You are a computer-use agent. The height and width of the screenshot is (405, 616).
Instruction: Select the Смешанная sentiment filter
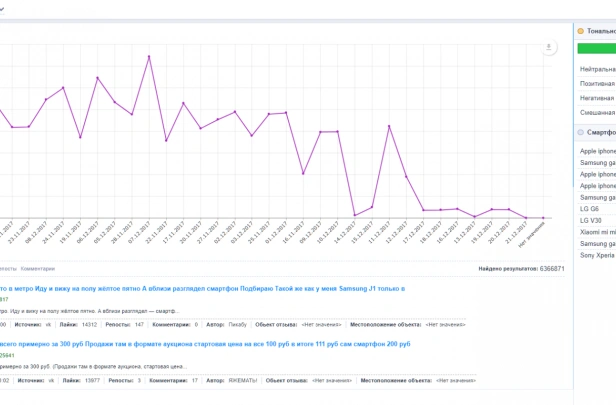click(597, 113)
